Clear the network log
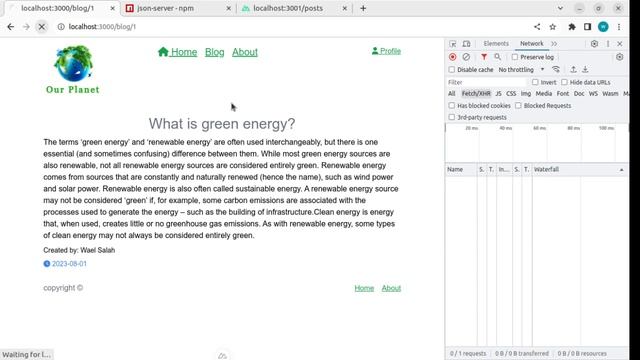The height and width of the screenshot is (360, 640). (466, 57)
